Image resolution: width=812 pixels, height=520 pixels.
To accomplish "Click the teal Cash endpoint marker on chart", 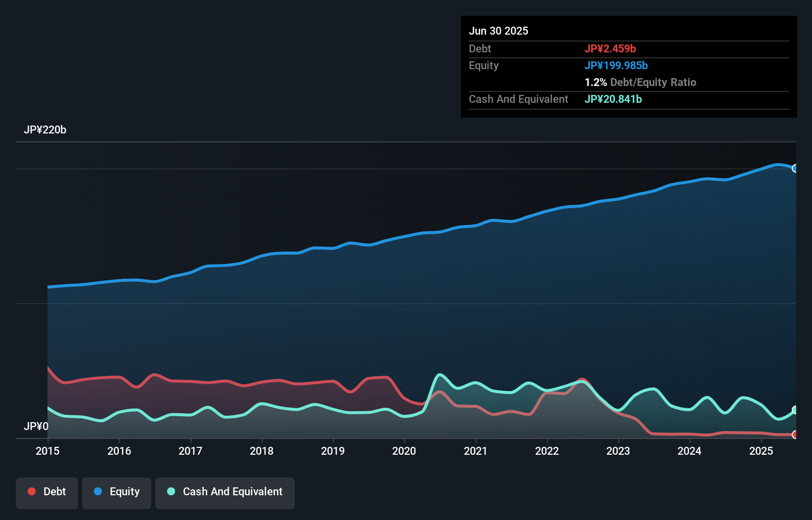I will [795, 410].
